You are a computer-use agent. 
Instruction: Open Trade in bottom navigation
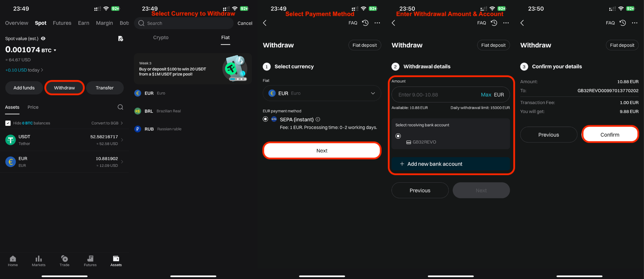point(64,261)
